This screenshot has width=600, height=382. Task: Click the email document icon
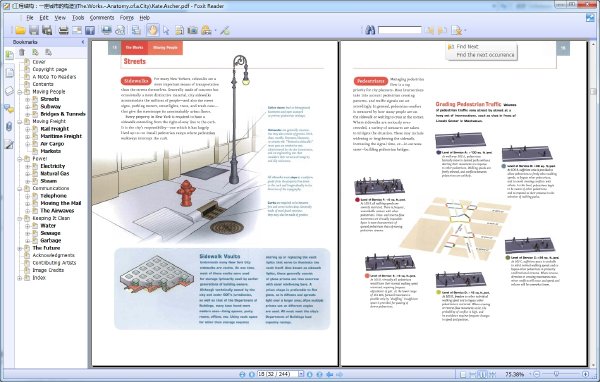[77, 30]
